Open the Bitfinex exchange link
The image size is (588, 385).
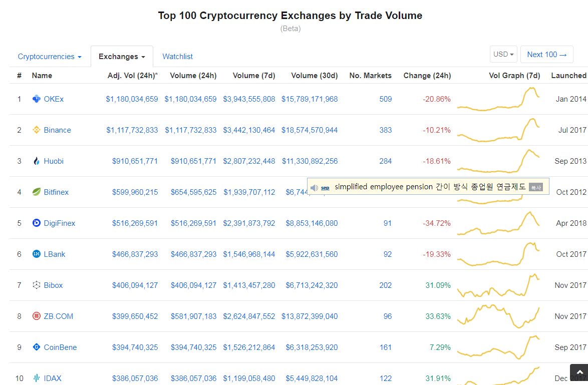56,192
